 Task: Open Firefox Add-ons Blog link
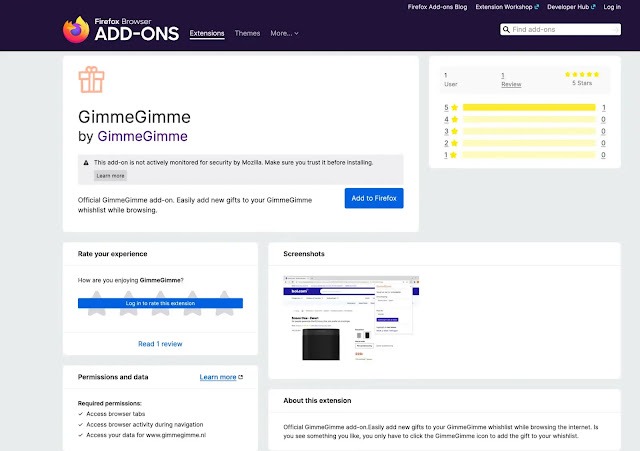click(x=437, y=7)
